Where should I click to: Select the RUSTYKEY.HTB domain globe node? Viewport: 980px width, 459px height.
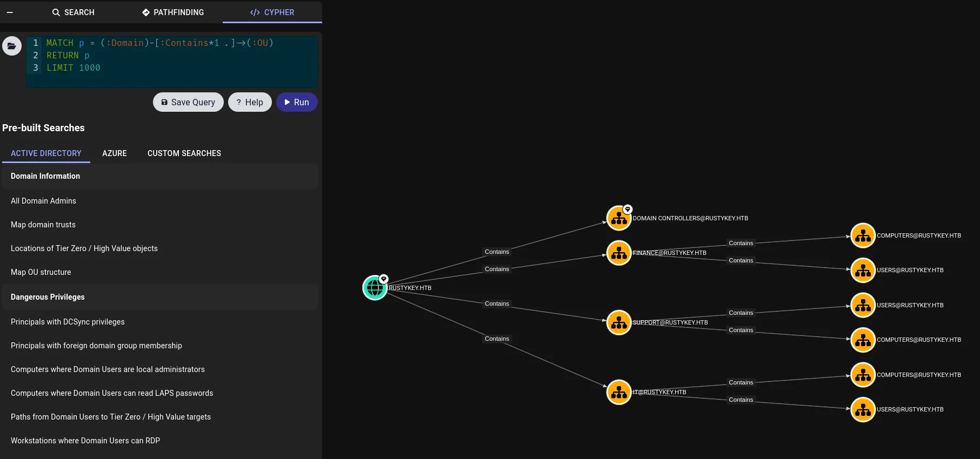pos(375,288)
